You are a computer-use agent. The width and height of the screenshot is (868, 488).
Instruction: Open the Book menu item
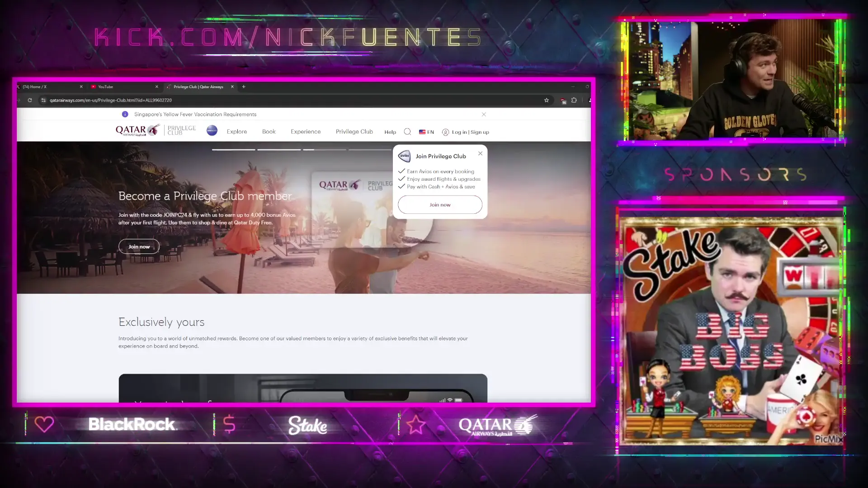click(269, 131)
